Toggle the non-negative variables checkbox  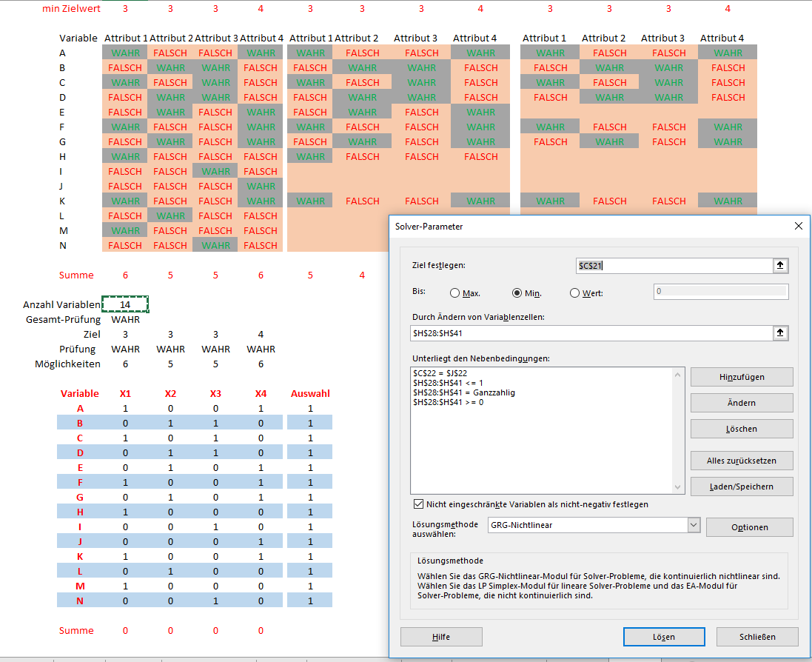(418, 504)
